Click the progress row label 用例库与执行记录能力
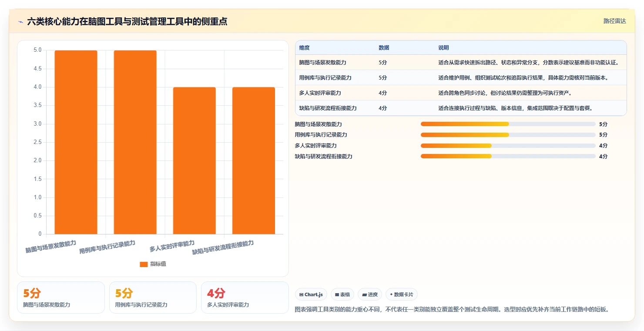644x331 pixels. click(321, 135)
